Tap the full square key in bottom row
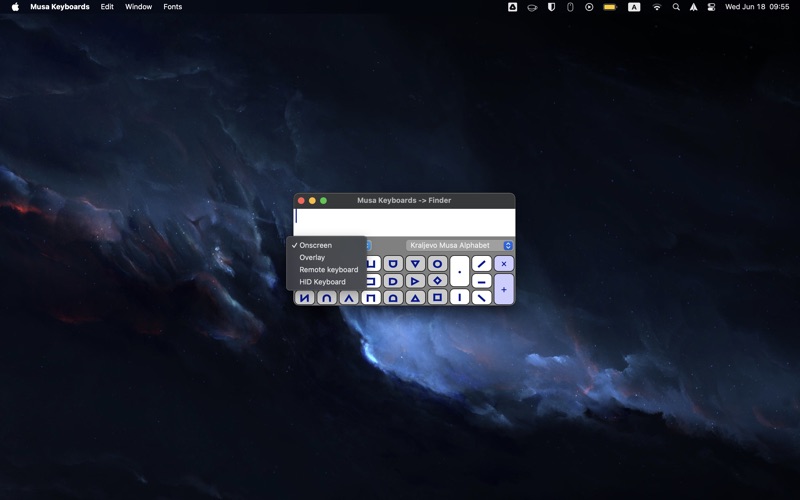The image size is (800, 500). coord(437,297)
